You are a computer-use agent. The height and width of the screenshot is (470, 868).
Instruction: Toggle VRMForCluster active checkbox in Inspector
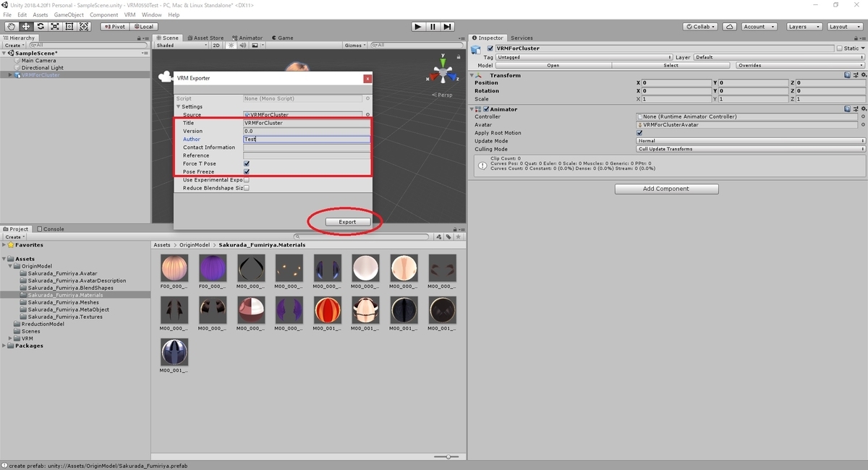[490, 48]
